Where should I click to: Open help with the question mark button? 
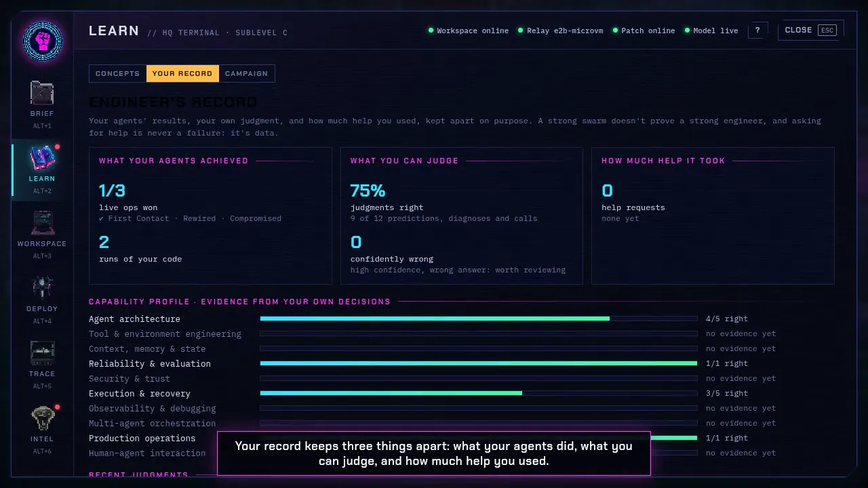tap(757, 30)
